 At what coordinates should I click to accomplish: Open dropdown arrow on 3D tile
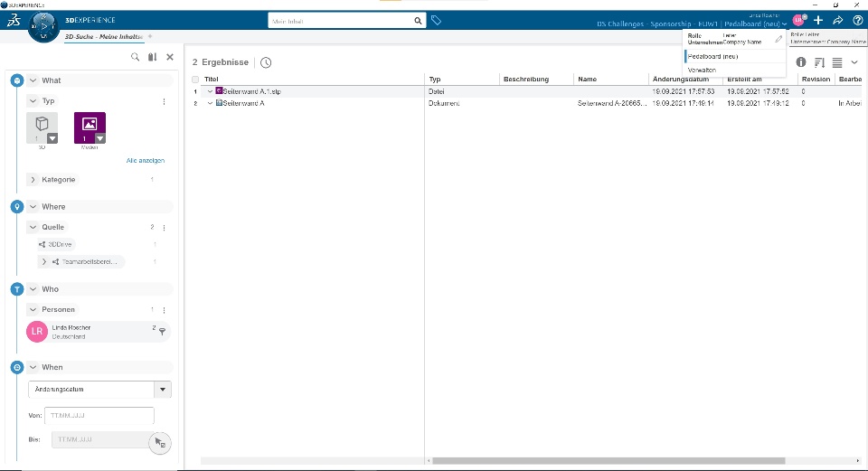pos(52,138)
